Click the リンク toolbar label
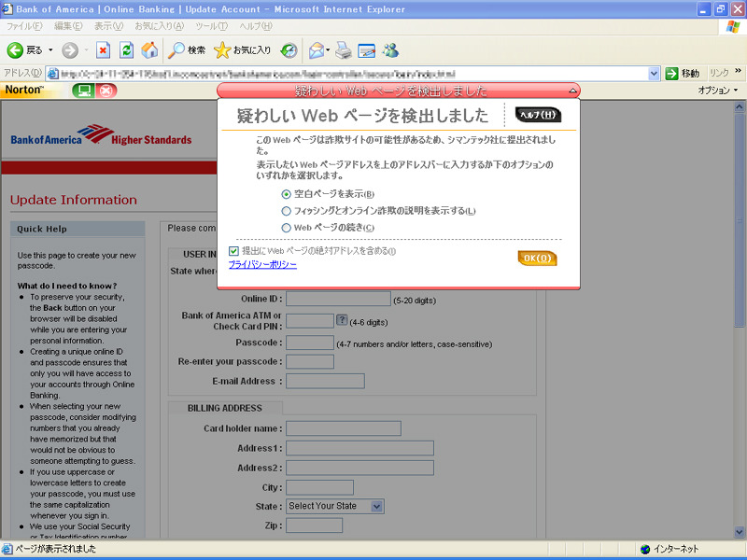 click(719, 73)
